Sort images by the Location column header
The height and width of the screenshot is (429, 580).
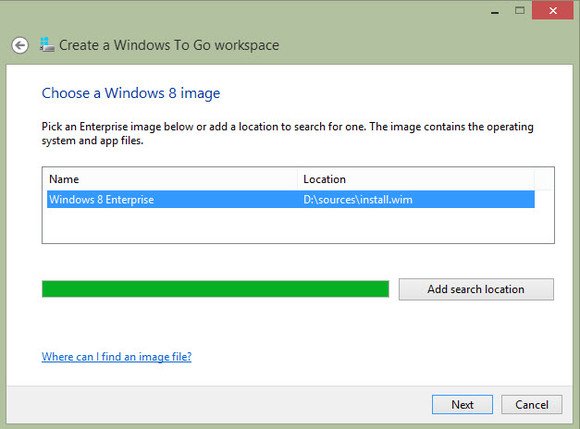[416, 179]
